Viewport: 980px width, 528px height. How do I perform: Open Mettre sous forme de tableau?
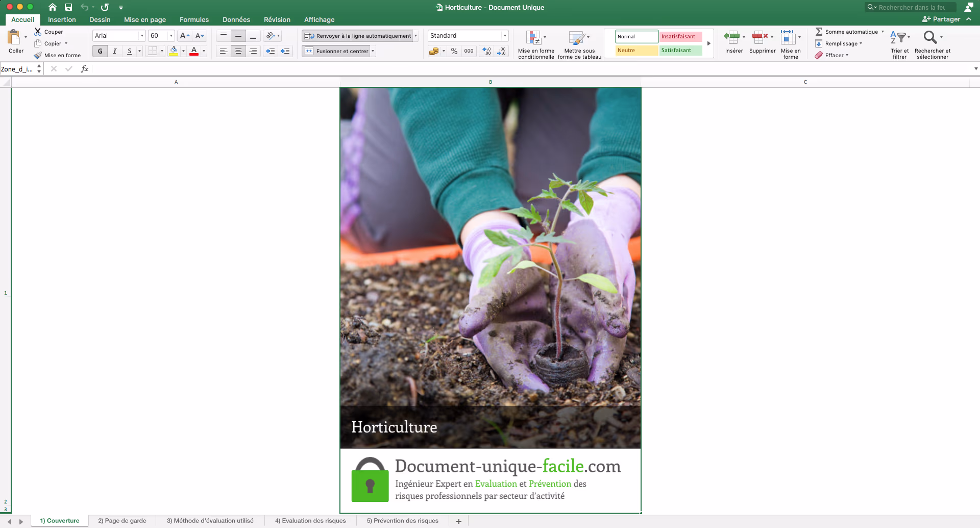pos(579,44)
